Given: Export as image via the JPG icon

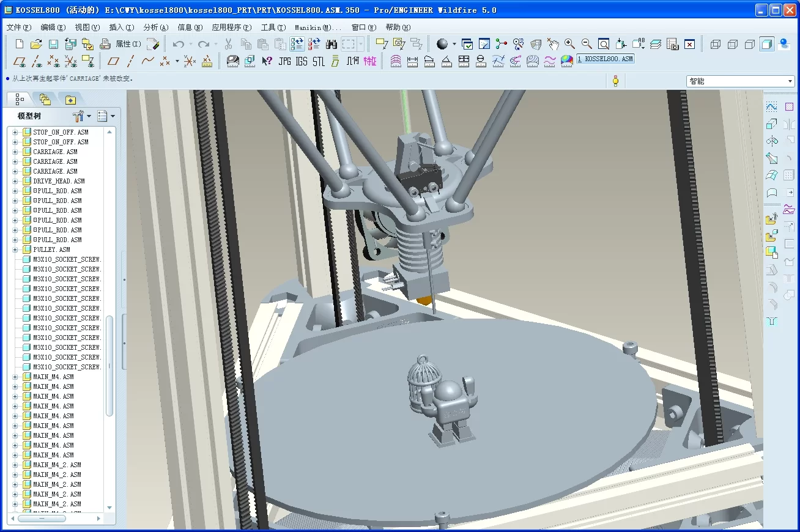Looking at the screenshot, I should tap(284, 61).
